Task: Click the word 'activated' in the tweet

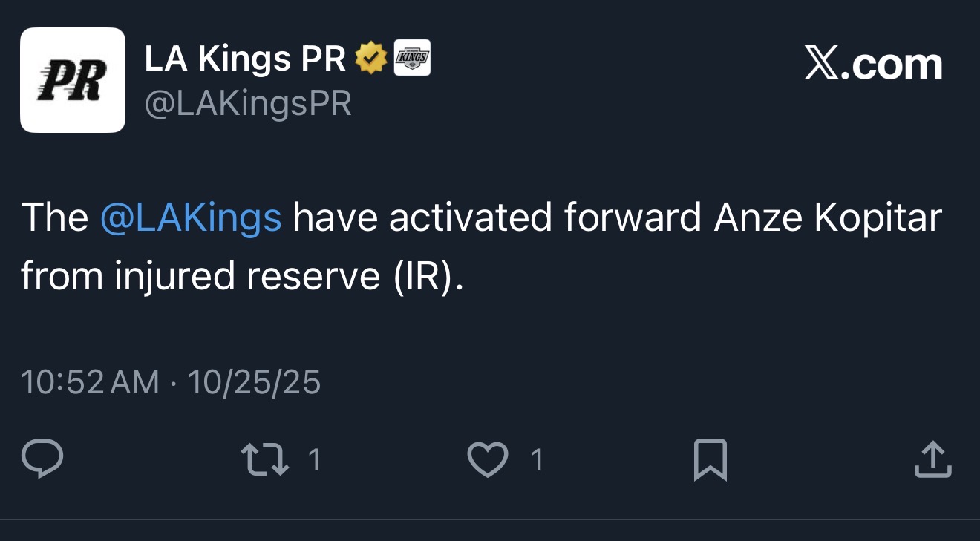Action: tap(470, 218)
